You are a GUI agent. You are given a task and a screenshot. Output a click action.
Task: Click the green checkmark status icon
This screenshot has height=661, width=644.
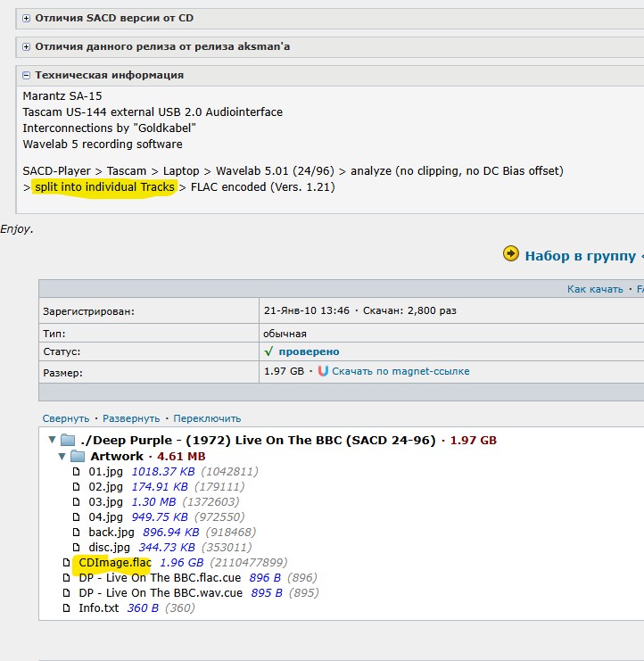click(268, 351)
